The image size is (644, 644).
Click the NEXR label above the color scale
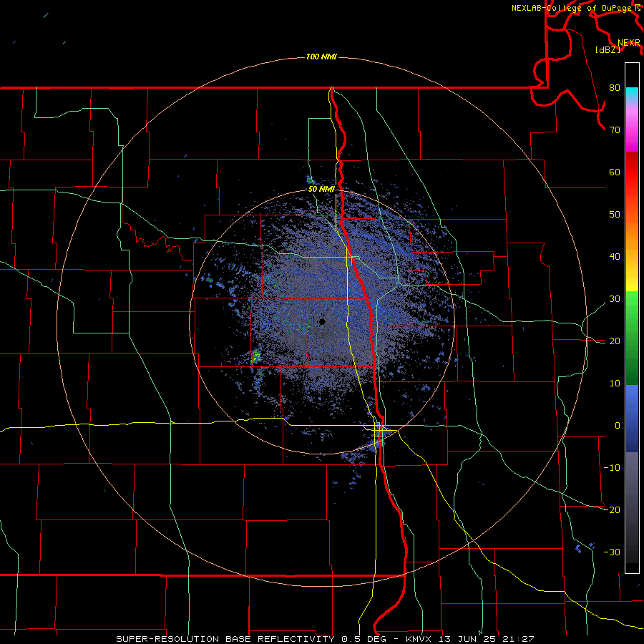(x=629, y=43)
